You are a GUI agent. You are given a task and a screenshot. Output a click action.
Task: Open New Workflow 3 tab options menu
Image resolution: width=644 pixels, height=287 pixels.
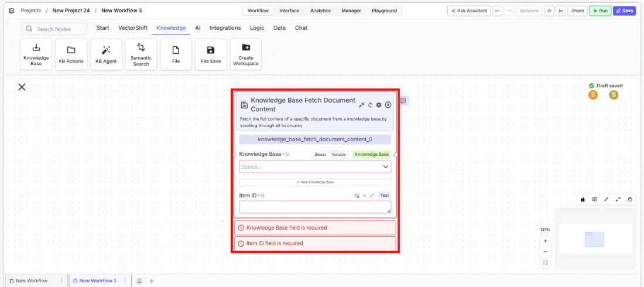pyautogui.click(x=125, y=281)
